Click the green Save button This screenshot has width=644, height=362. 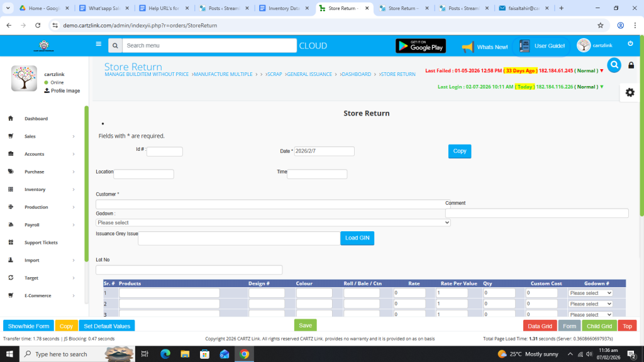pos(305,326)
